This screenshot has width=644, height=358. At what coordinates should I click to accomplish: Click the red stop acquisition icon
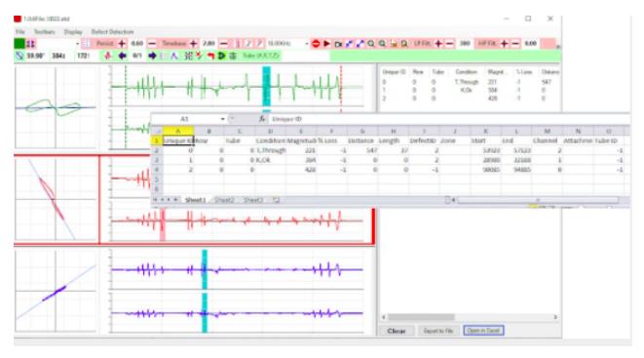(316, 44)
